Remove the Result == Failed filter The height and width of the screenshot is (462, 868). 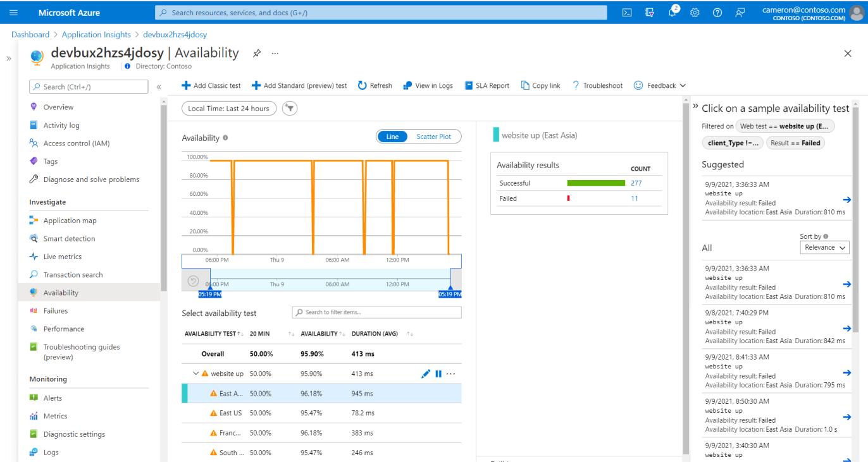pyautogui.click(x=795, y=143)
